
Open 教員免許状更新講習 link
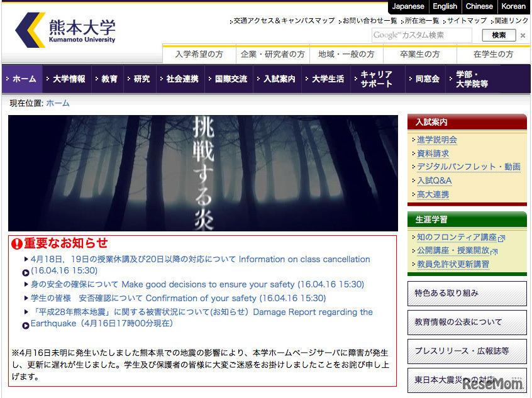click(453, 264)
